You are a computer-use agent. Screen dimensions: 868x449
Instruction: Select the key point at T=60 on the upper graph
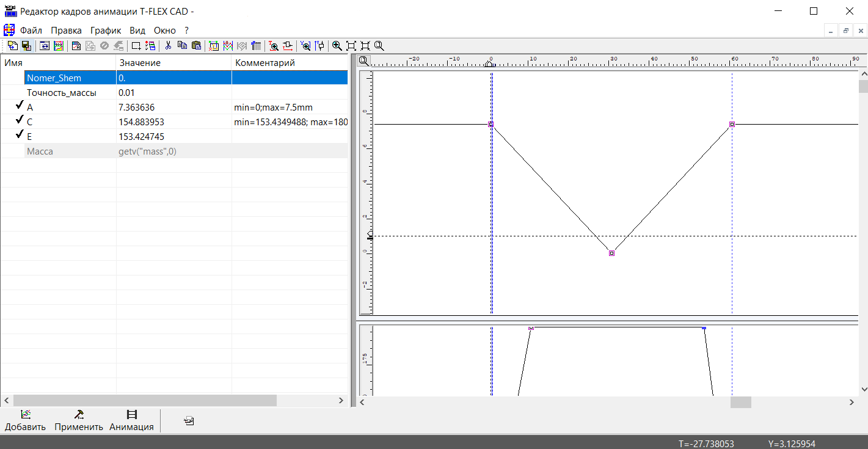pos(732,124)
